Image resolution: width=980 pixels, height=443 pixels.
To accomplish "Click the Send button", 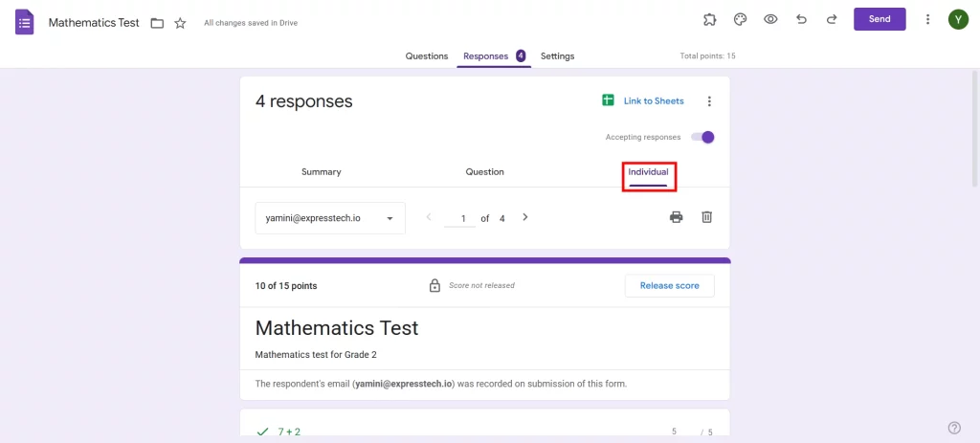I will 880,19.
